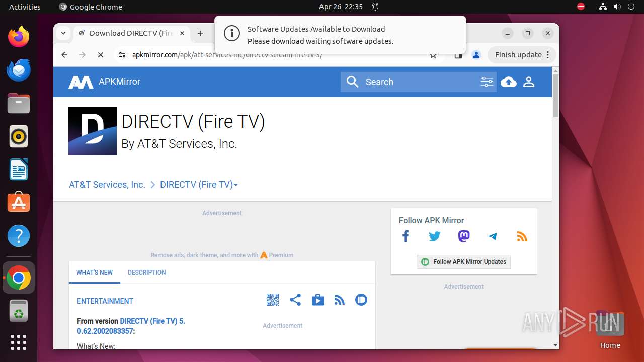Open Rhythmbox from the dock
Image resolution: width=644 pixels, height=362 pixels.
[19, 136]
